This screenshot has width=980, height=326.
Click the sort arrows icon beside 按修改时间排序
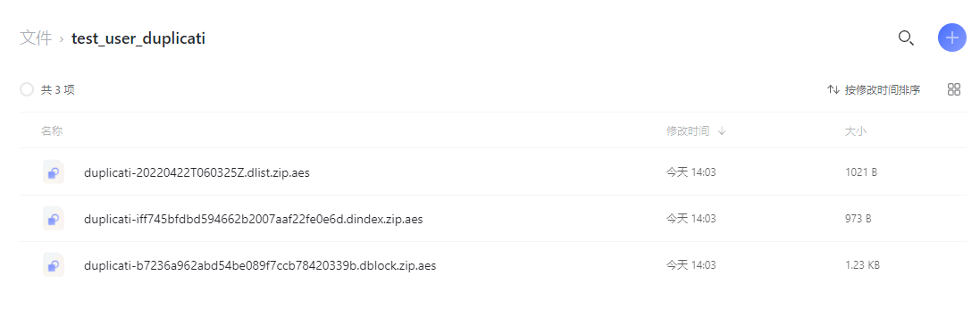[833, 90]
